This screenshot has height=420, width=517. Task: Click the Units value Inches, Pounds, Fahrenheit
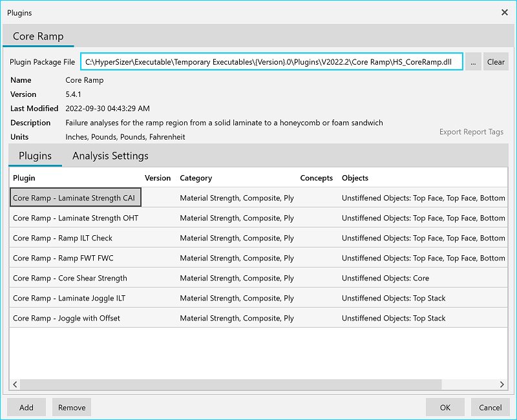(125, 137)
